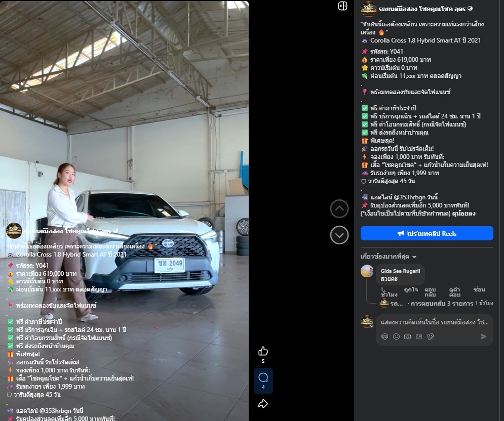
Task: Click comment text 'สวยคะ'
Action: pos(389,279)
